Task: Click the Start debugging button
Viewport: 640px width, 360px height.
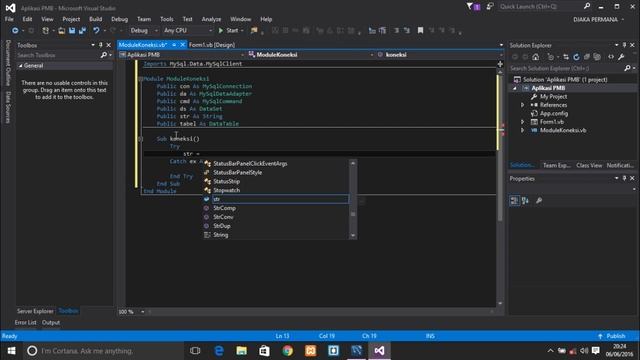Action: tap(229, 31)
